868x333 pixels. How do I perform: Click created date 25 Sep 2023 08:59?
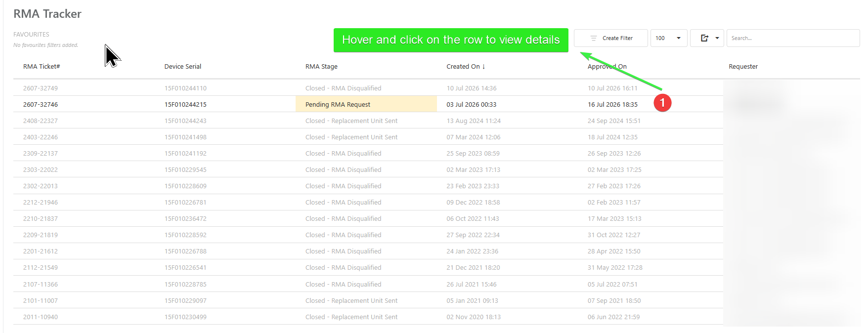click(473, 153)
